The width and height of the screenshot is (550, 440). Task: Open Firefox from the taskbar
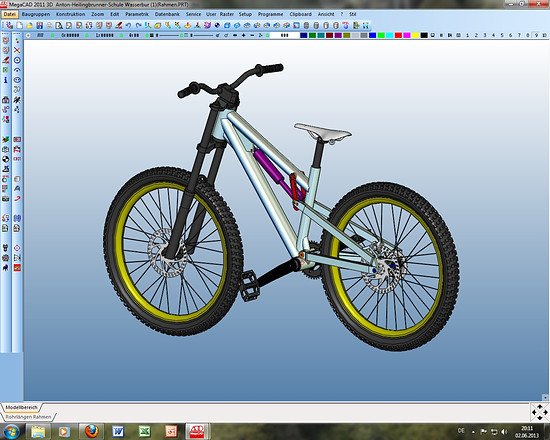[x=92, y=431]
